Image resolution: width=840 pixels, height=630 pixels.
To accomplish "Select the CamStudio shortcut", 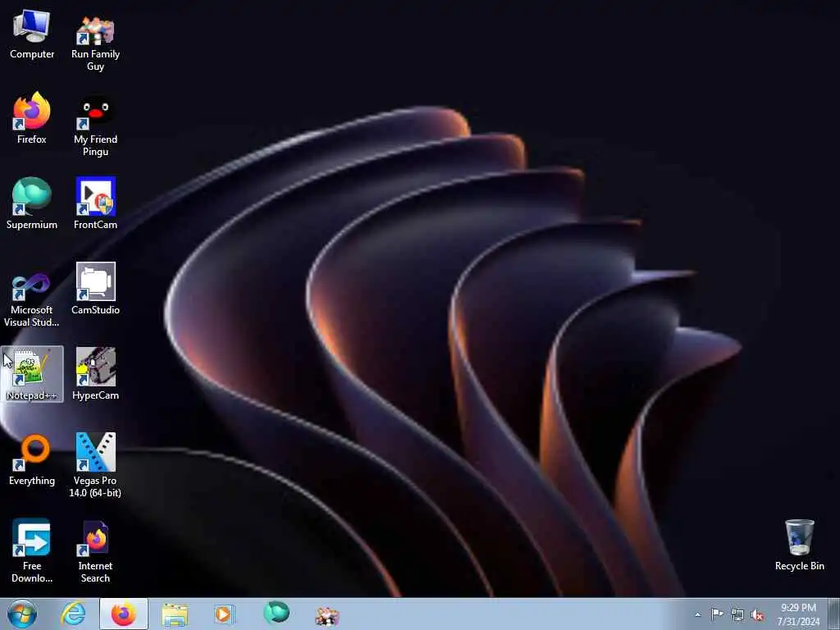I will [95, 288].
